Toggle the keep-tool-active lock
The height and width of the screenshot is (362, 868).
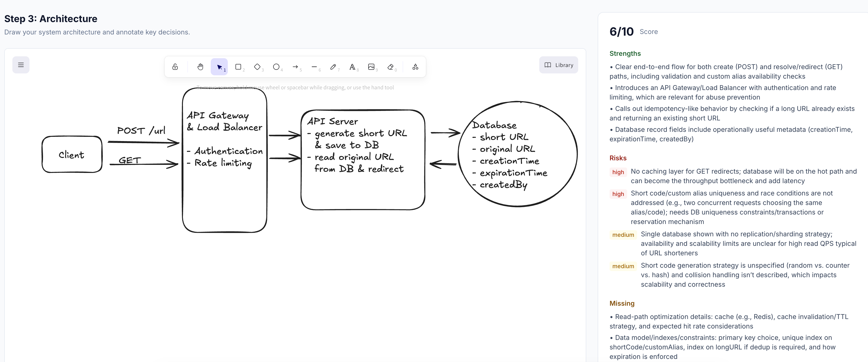(175, 67)
